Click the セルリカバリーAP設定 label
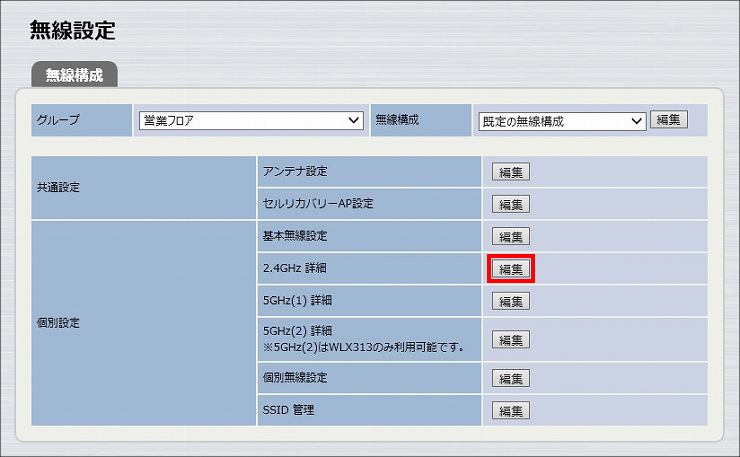Viewport: 740px width, 457px height. [318, 203]
